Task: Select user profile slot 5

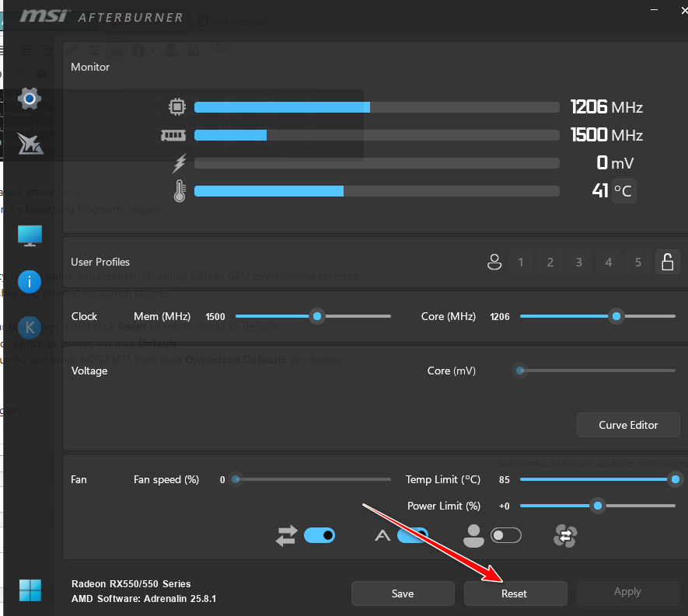Action: [638, 263]
